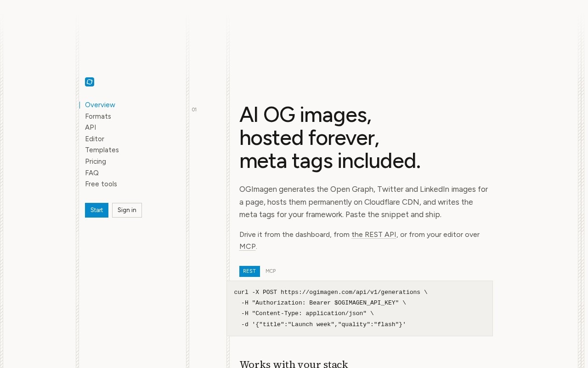Click the "AI OG images" main heading
The width and height of the screenshot is (588, 368).
(x=330, y=138)
